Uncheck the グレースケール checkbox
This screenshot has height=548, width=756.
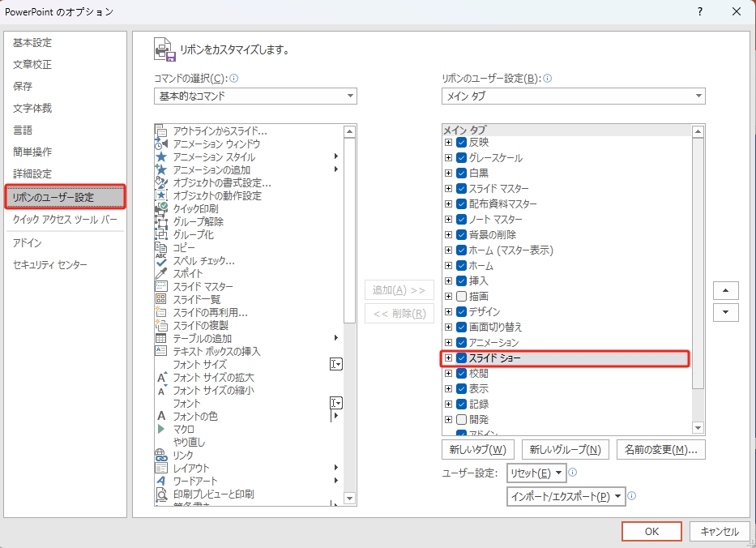coord(461,158)
